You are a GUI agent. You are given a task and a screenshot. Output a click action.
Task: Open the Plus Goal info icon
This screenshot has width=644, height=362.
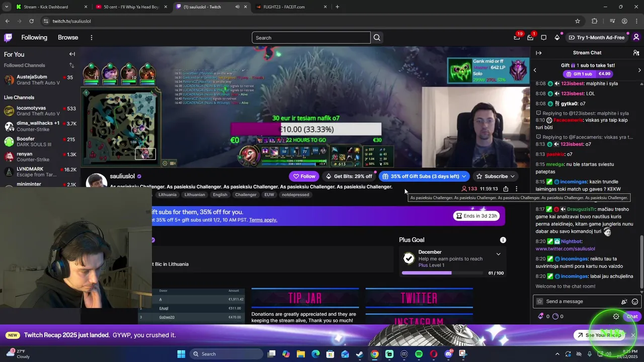coord(503,240)
